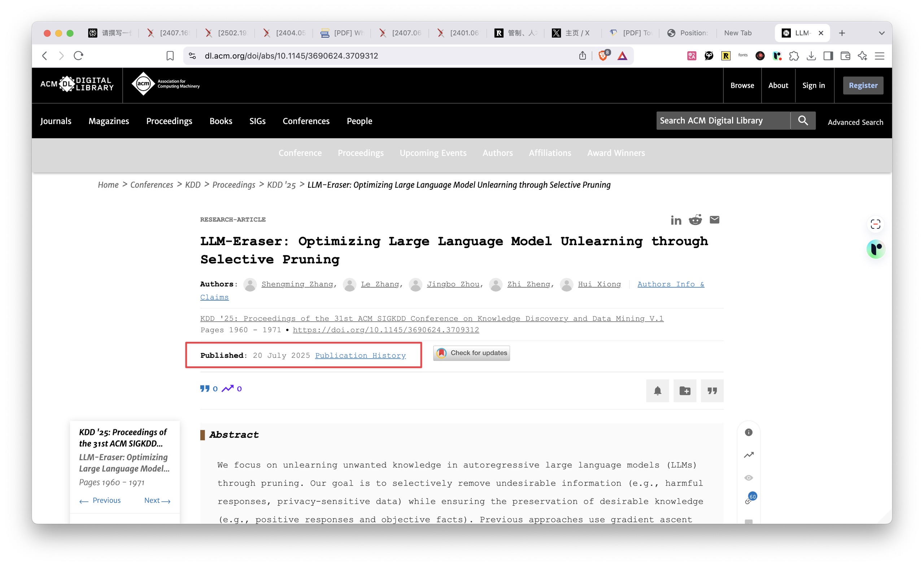
Task: Expand the tab list chevron
Action: tap(882, 33)
